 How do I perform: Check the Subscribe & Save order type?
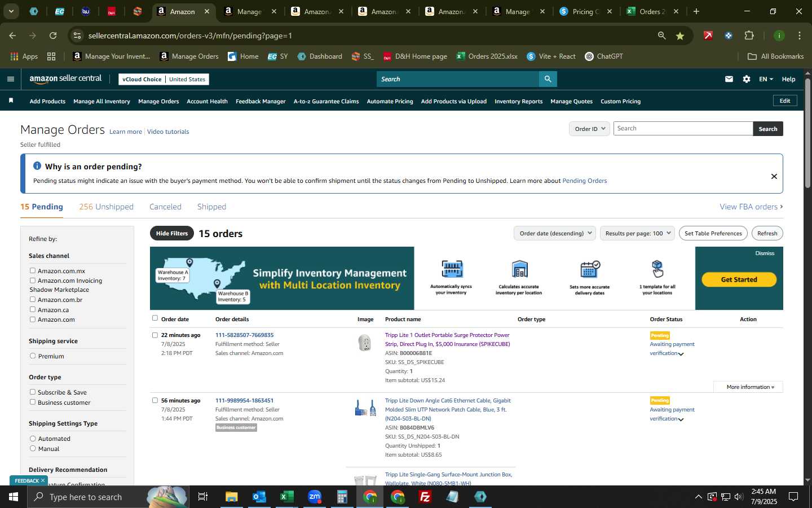33,392
